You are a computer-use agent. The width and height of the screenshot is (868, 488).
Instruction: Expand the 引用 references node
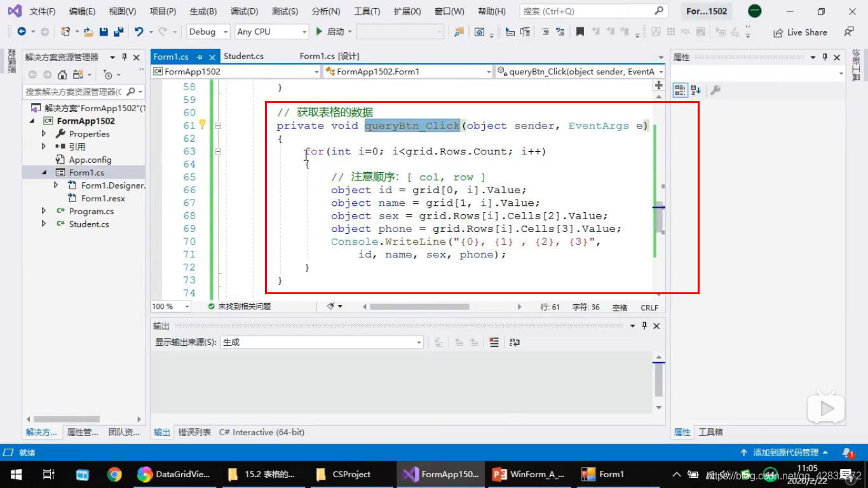click(x=44, y=146)
